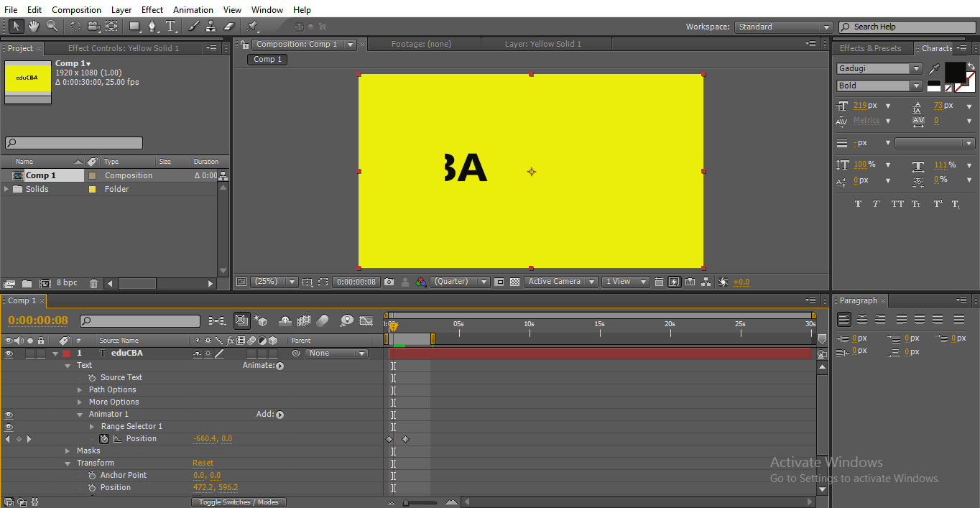
Task: Select the Rotation tool
Action: [75, 26]
